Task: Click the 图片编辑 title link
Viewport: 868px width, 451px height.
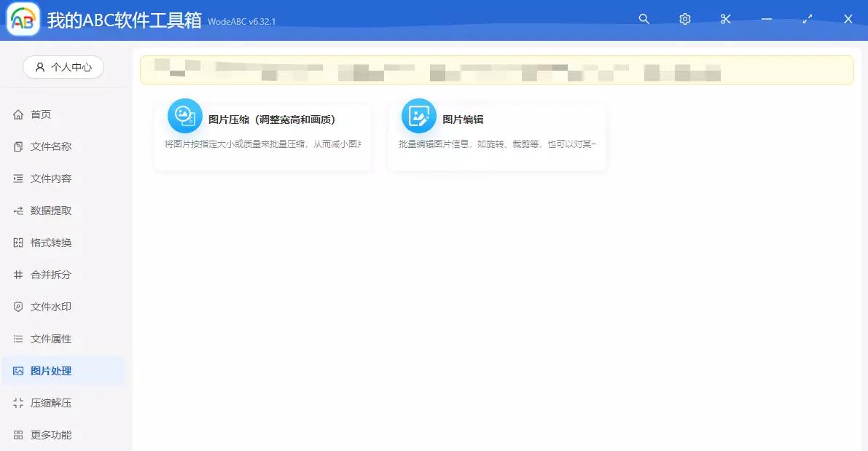Action: [463, 118]
